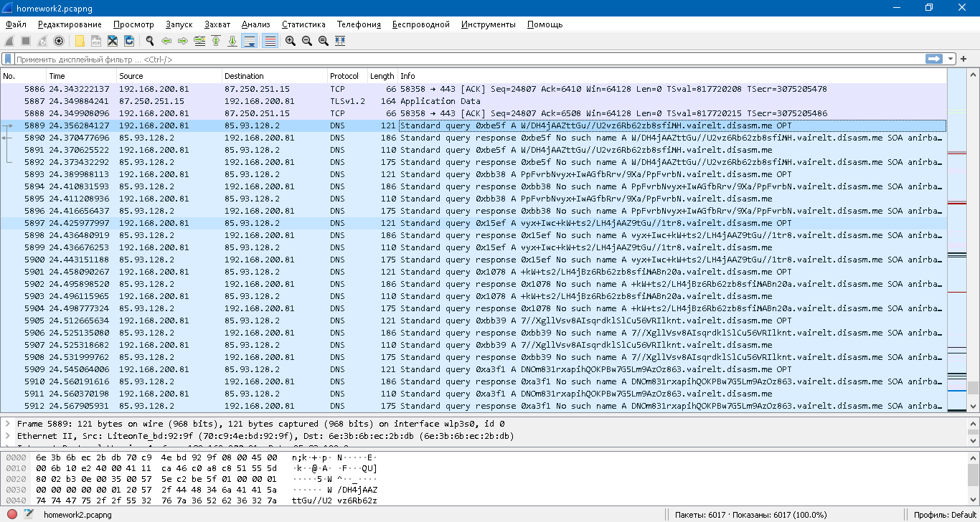This screenshot has height=522, width=980.
Task: Select DNS packet 5905 row
Action: [x=473, y=321]
